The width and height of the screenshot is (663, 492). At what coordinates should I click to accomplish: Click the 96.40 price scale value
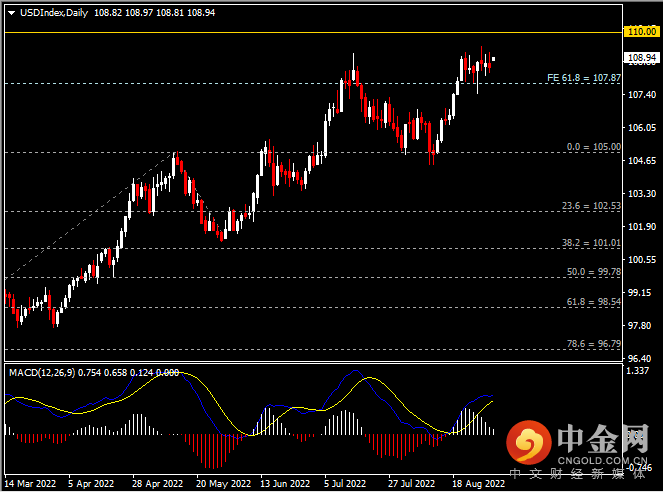pyautogui.click(x=639, y=358)
